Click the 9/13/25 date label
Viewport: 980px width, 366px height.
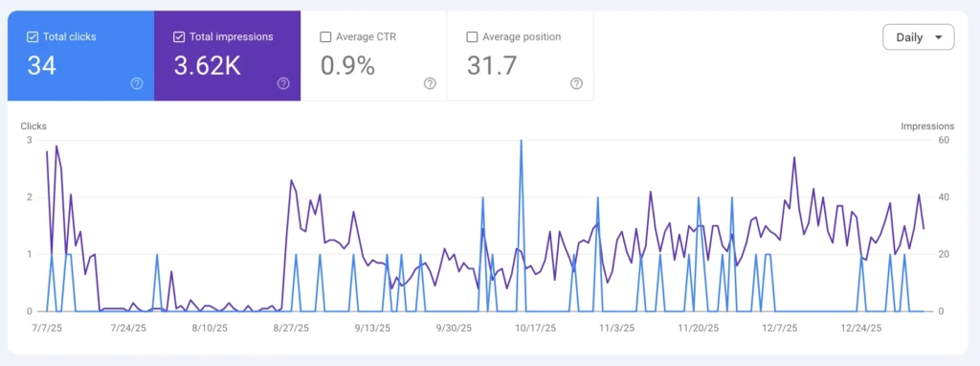pos(372,328)
